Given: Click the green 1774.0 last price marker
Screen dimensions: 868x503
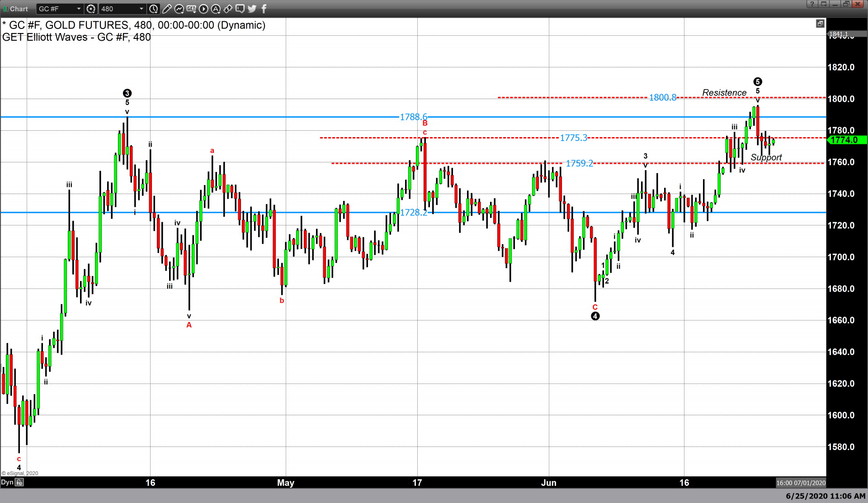Looking at the screenshot, I should tap(847, 140).
